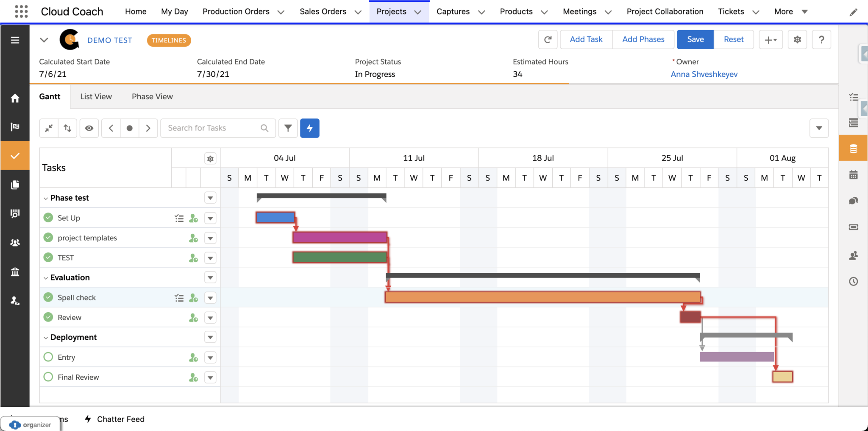Open the orange database stack right sidebar icon
The image size is (868, 431).
[x=854, y=148]
